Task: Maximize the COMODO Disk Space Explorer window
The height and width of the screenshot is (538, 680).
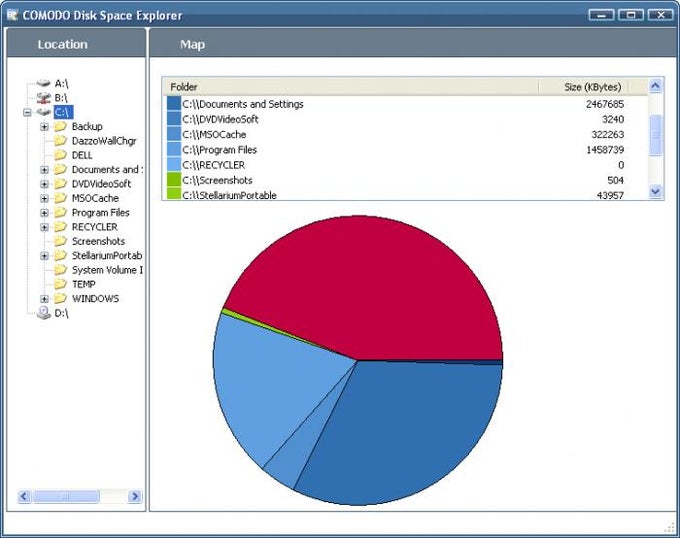Action: [x=631, y=15]
